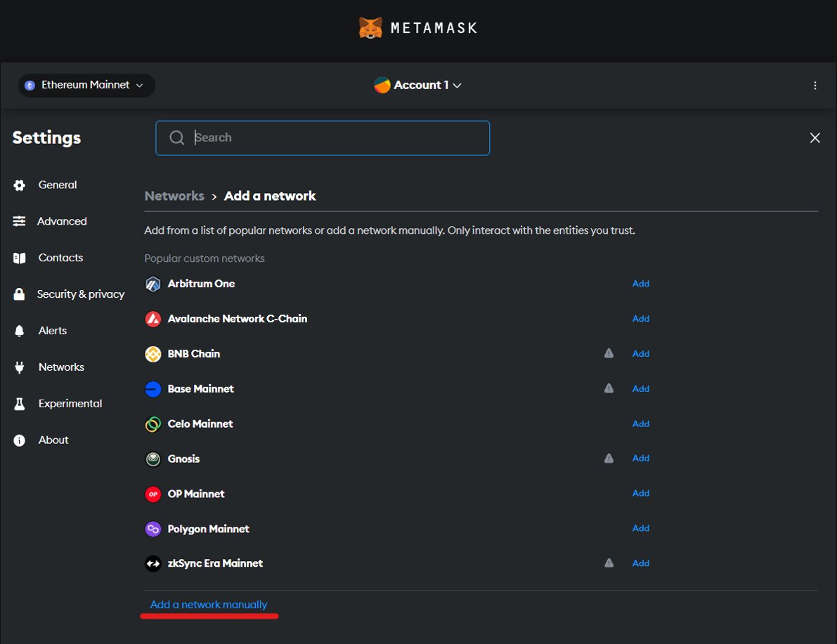The height and width of the screenshot is (644, 837).
Task: Click the Networks plug icon
Action: pyautogui.click(x=19, y=367)
